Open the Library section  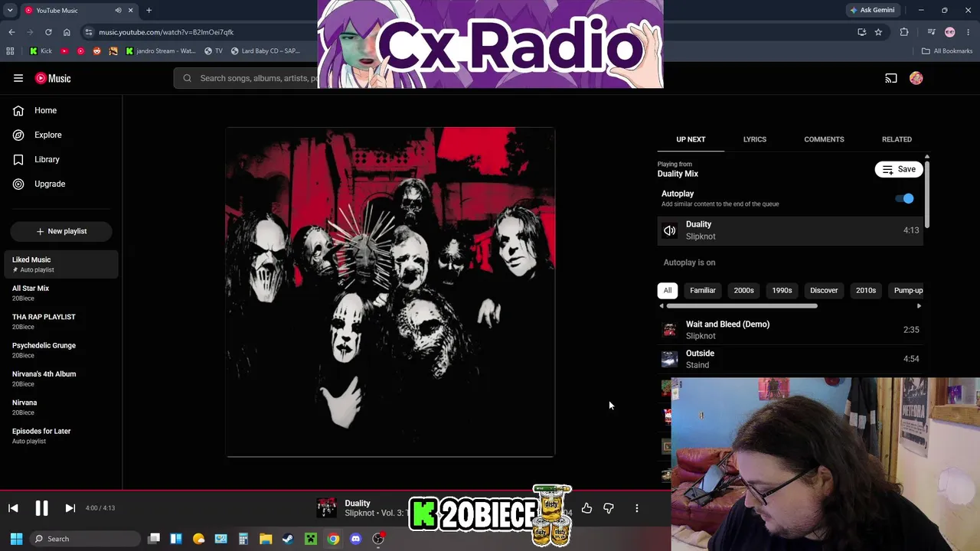point(61,159)
